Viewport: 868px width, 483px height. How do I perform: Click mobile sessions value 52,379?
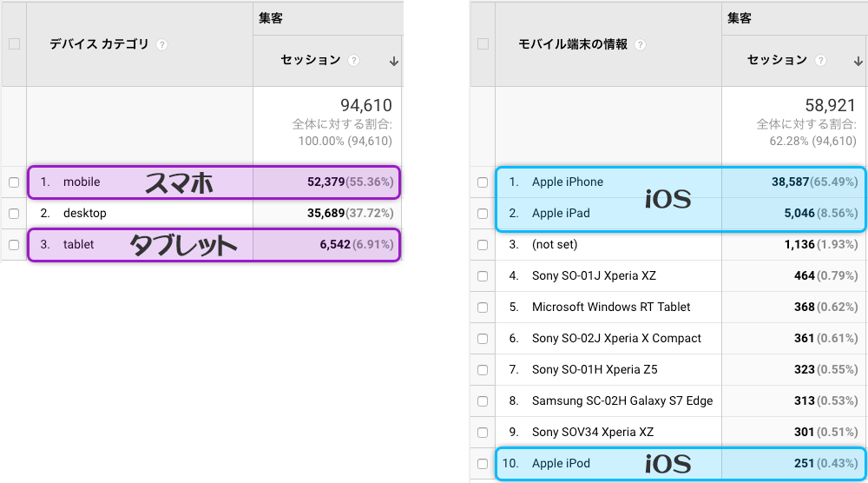(x=326, y=182)
